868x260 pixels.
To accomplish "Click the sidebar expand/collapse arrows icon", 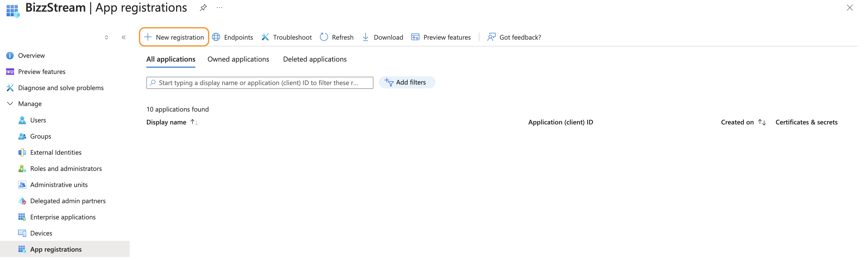I will 106,37.
